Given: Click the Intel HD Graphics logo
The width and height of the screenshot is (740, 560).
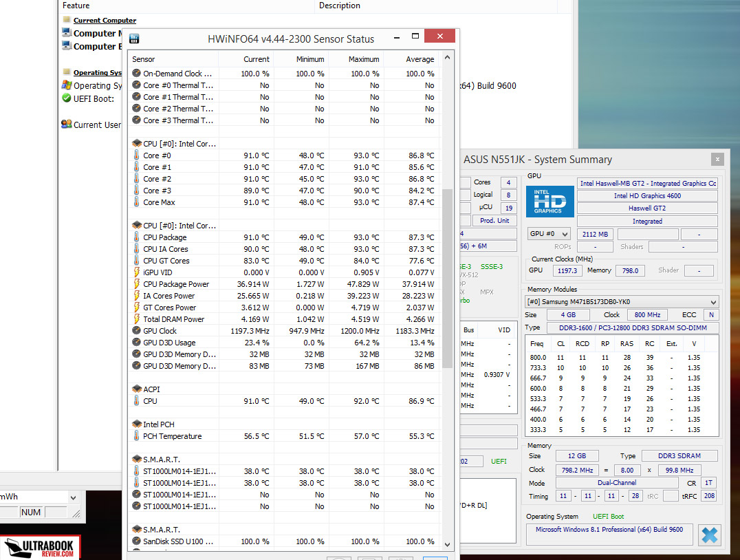Looking at the screenshot, I should pyautogui.click(x=549, y=201).
